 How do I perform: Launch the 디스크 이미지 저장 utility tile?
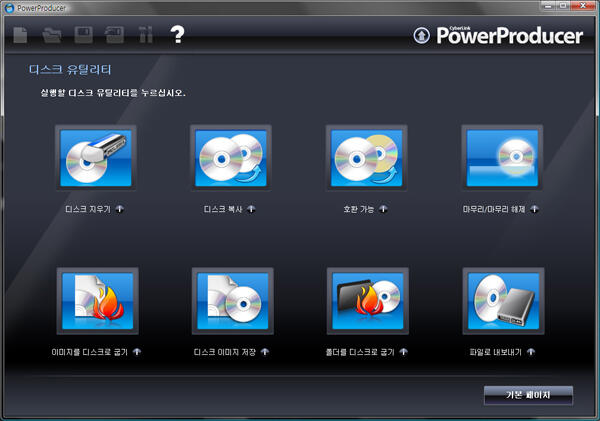click(233, 301)
